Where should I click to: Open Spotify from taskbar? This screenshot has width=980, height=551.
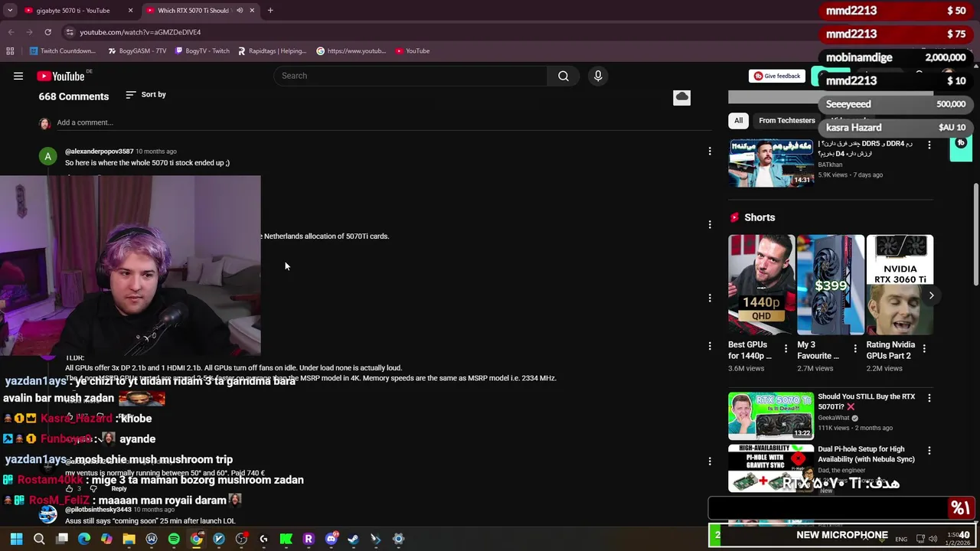click(174, 539)
